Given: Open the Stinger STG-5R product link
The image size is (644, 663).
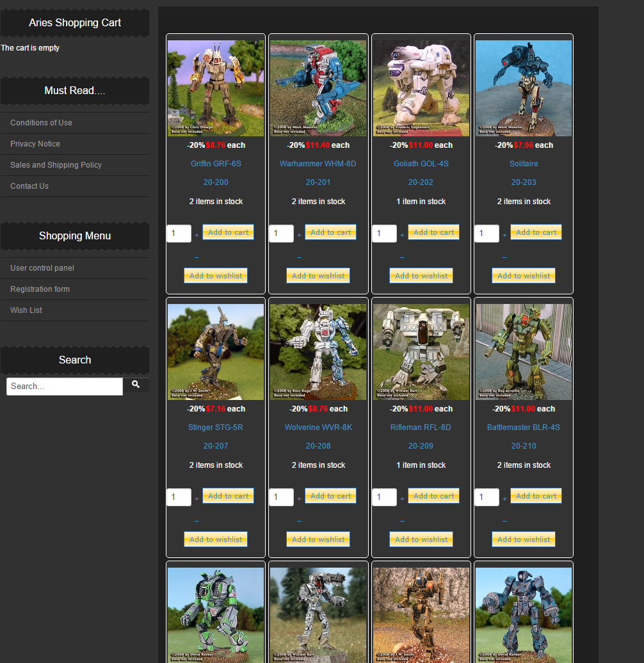Looking at the screenshot, I should 216,427.
